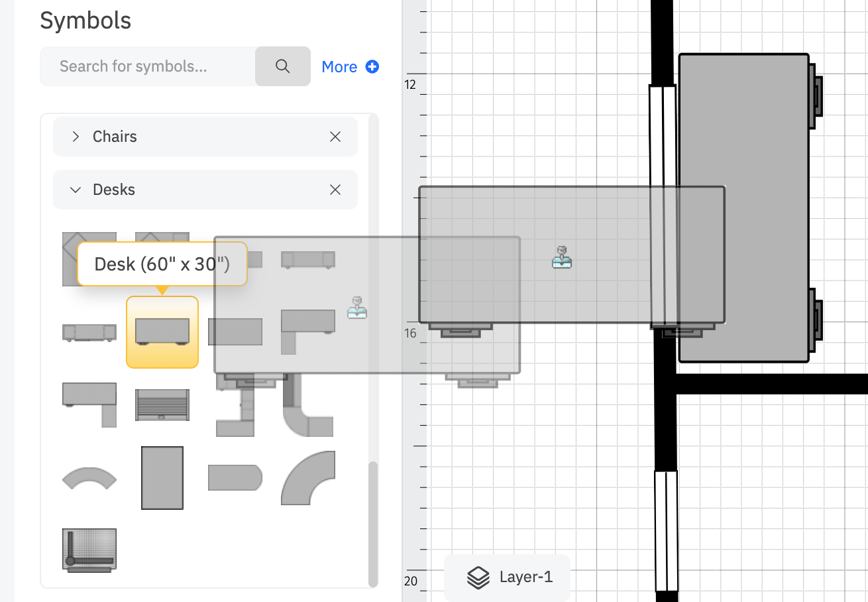Open more shape libraries with the blue plus

tap(372, 66)
